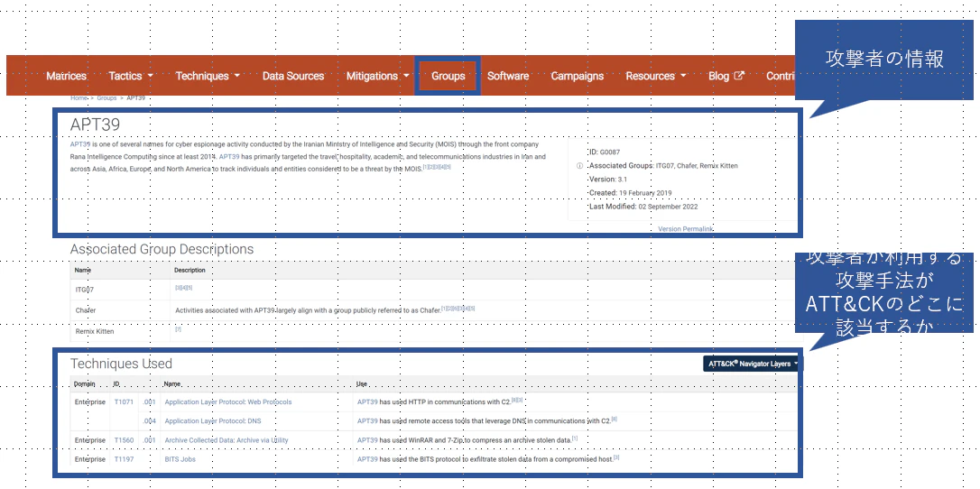Select the APT39 page heading
The height and width of the screenshot is (489, 980).
tap(95, 125)
